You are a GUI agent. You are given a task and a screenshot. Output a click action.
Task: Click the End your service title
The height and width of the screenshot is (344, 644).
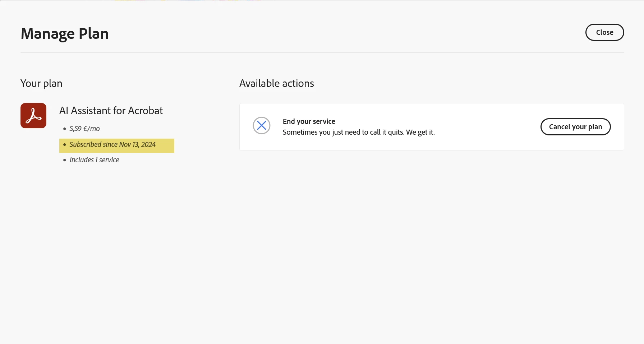click(x=309, y=121)
